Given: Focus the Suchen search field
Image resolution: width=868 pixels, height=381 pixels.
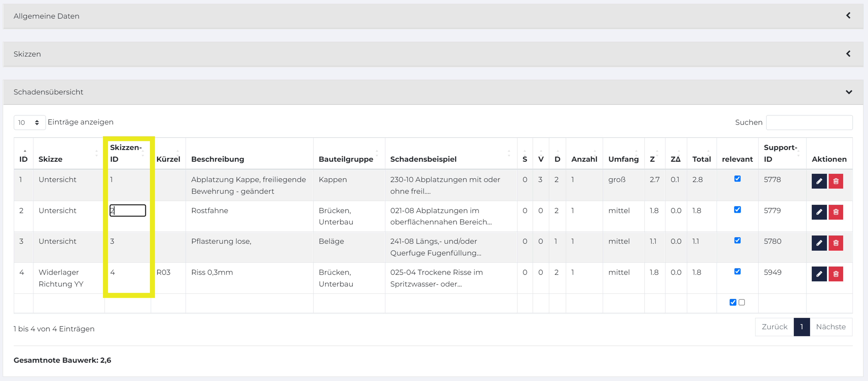Looking at the screenshot, I should click(x=809, y=123).
